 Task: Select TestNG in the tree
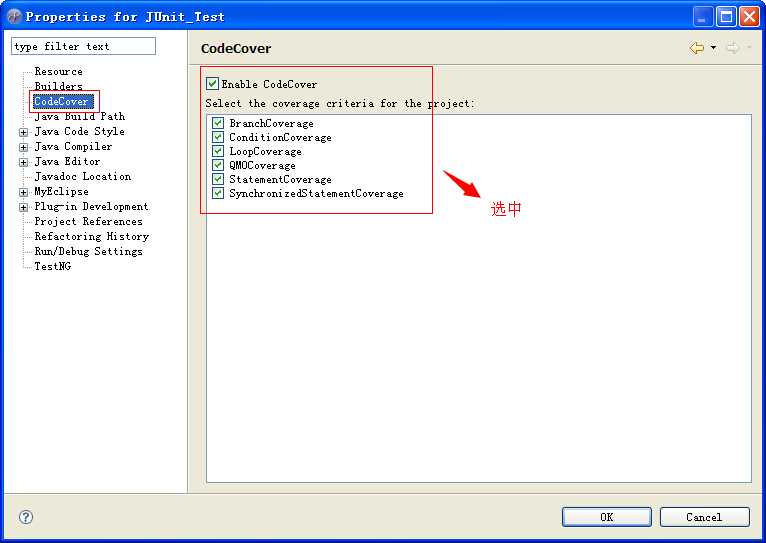click(x=53, y=267)
